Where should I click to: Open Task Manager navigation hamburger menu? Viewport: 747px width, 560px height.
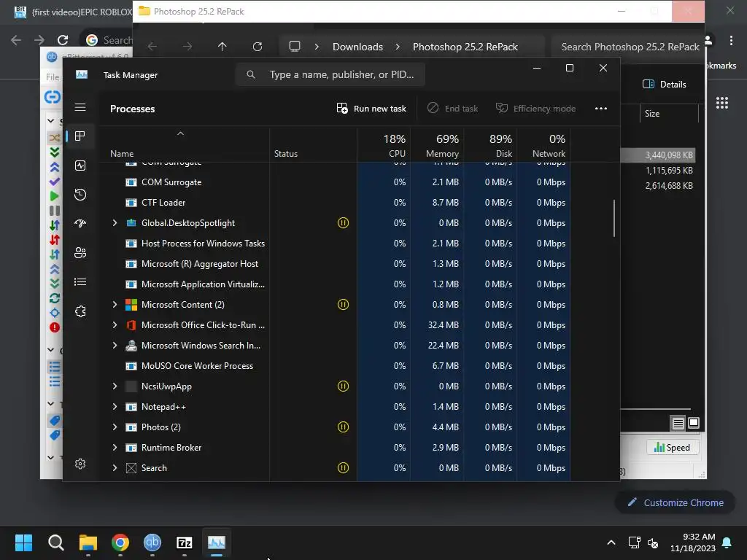point(80,107)
